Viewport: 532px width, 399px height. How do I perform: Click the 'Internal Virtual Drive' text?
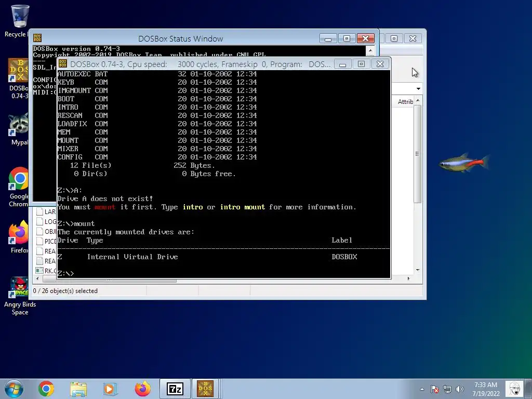click(x=132, y=257)
